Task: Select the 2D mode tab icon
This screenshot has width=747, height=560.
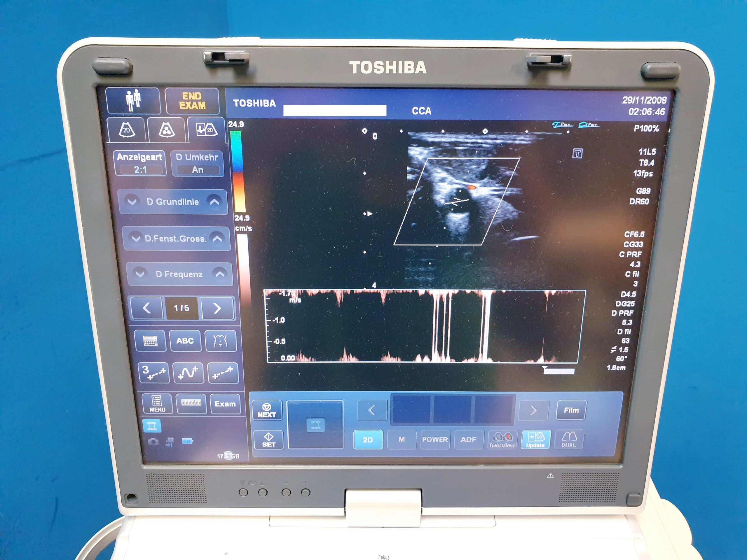Action: [x=127, y=130]
